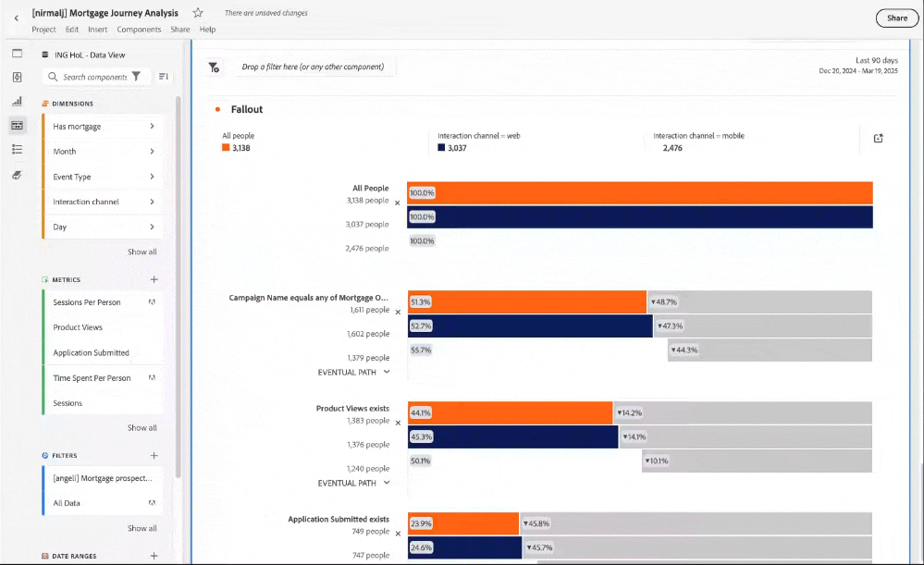Expand the Has mortgage dimension chevron

[152, 126]
